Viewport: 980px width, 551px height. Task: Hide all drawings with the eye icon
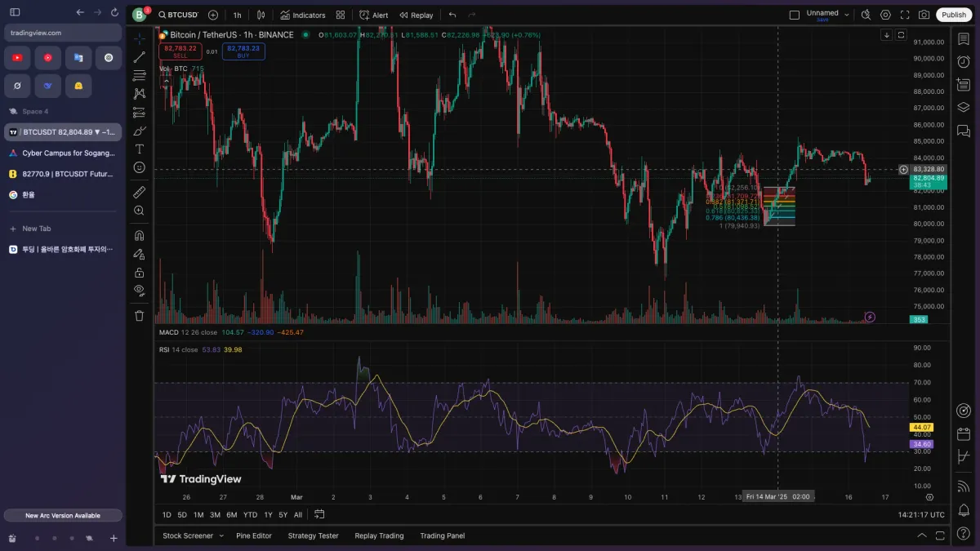(x=140, y=290)
